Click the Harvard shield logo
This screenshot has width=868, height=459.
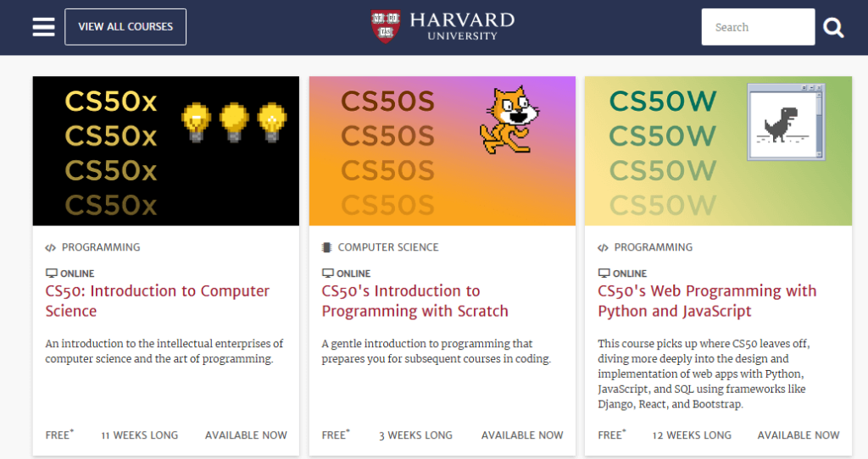click(386, 26)
